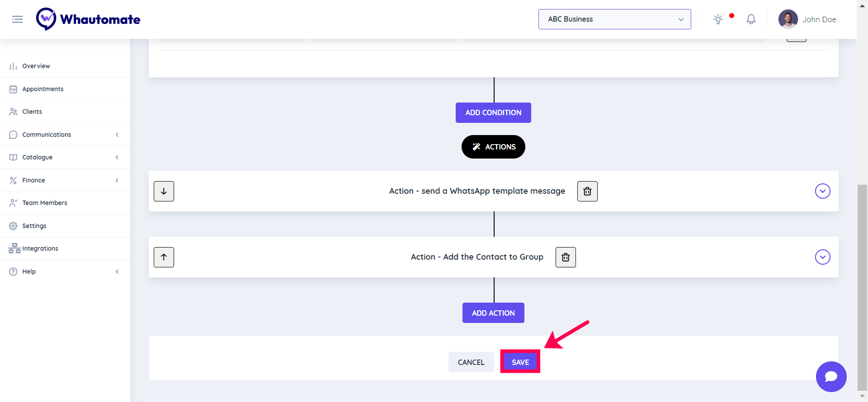Open the ABC Business dropdown
This screenshot has height=402, width=868.
614,19
